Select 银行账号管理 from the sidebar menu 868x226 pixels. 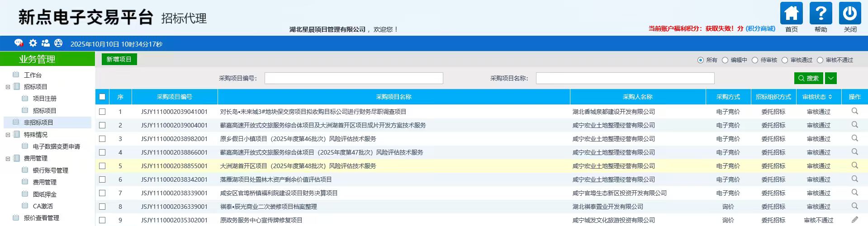(x=50, y=170)
